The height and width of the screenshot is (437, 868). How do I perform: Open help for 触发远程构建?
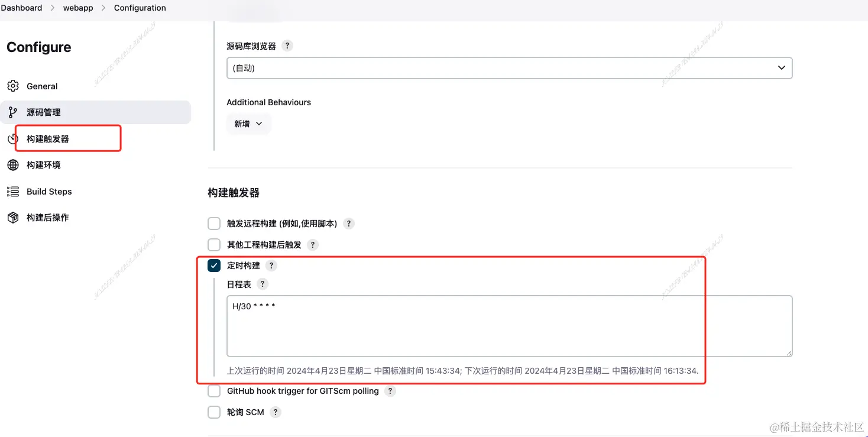[349, 224]
